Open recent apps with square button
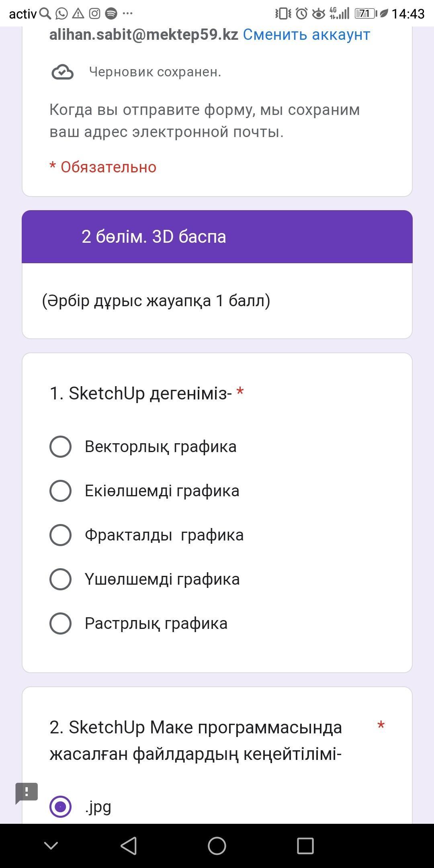Image resolution: width=434 pixels, height=868 pixels. pos(305,846)
